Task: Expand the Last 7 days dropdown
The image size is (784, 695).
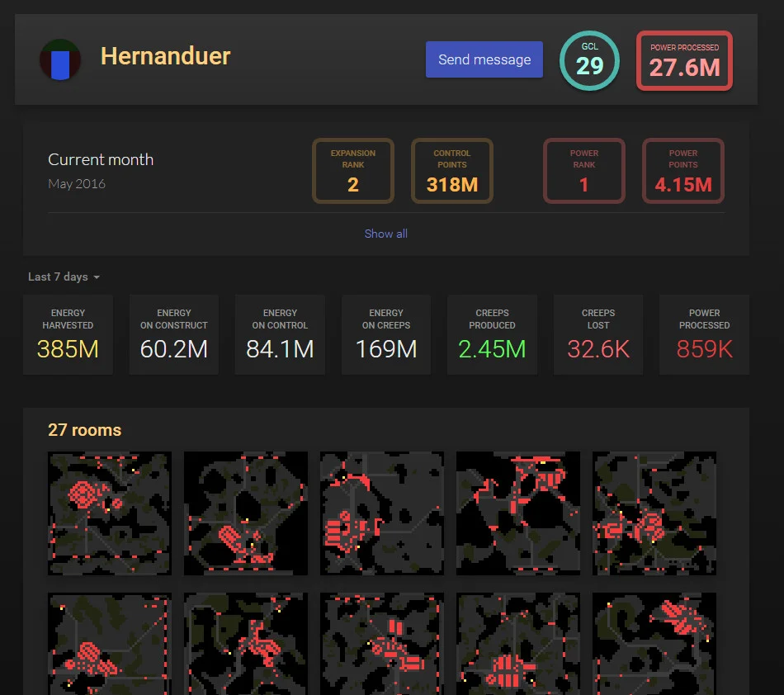Action: (x=64, y=277)
